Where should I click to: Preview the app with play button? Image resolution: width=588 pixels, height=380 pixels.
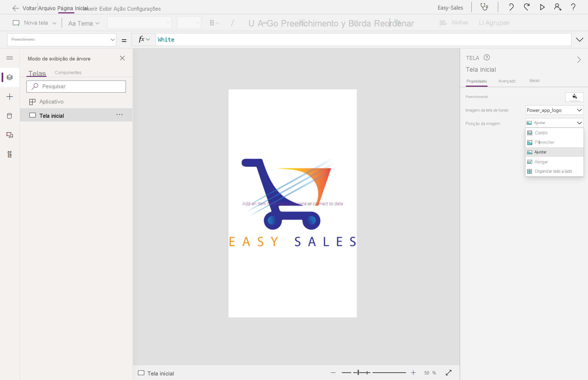542,7
